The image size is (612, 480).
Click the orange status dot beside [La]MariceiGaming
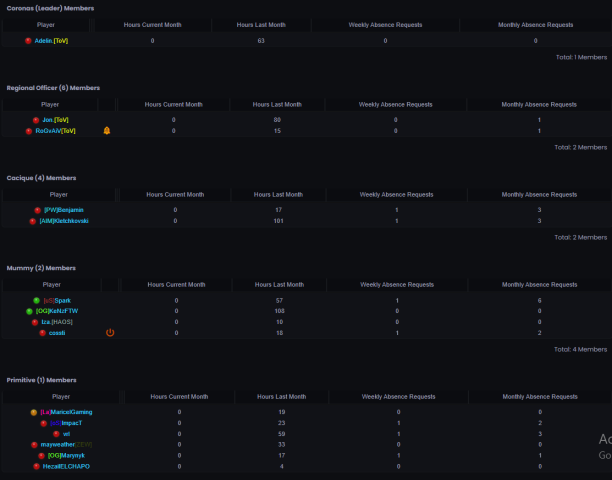click(x=34, y=412)
